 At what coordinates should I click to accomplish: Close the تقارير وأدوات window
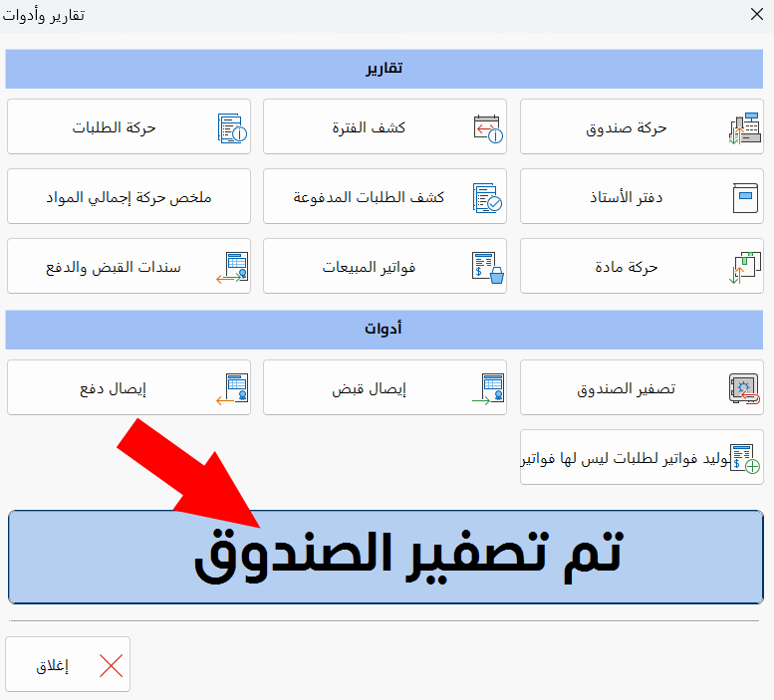[x=757, y=14]
